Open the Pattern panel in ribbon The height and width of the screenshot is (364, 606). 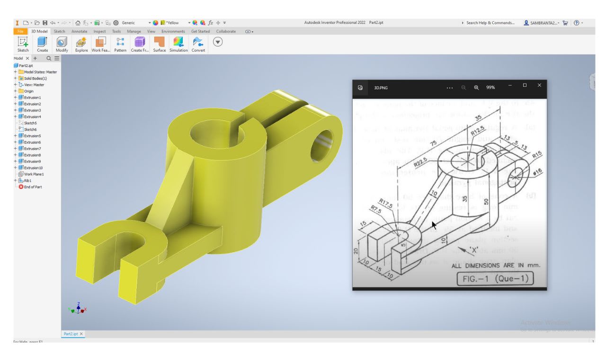coord(120,44)
